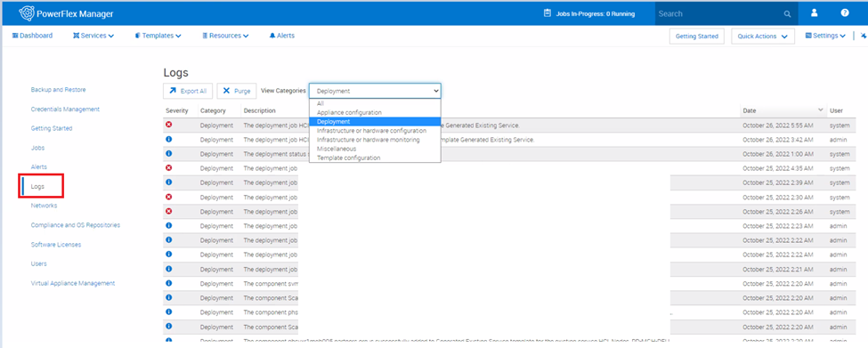Click in the Search input field
This screenshot has height=348, width=868.
719,14
